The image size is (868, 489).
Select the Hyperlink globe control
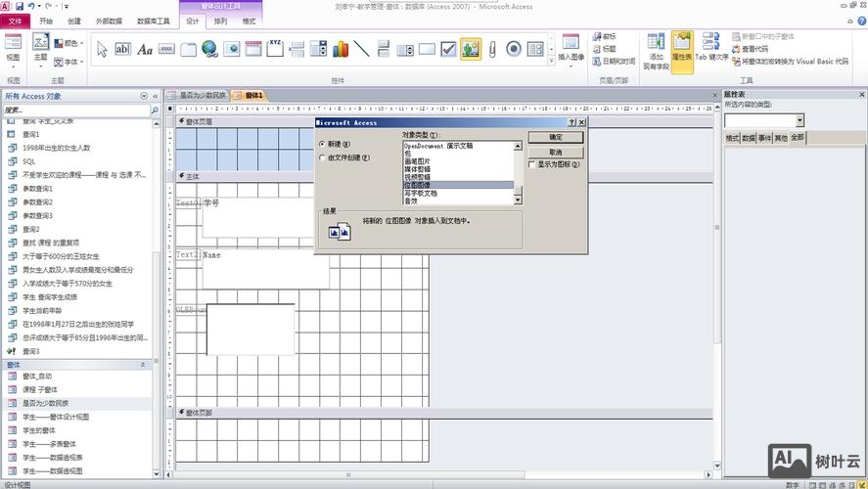tap(209, 49)
